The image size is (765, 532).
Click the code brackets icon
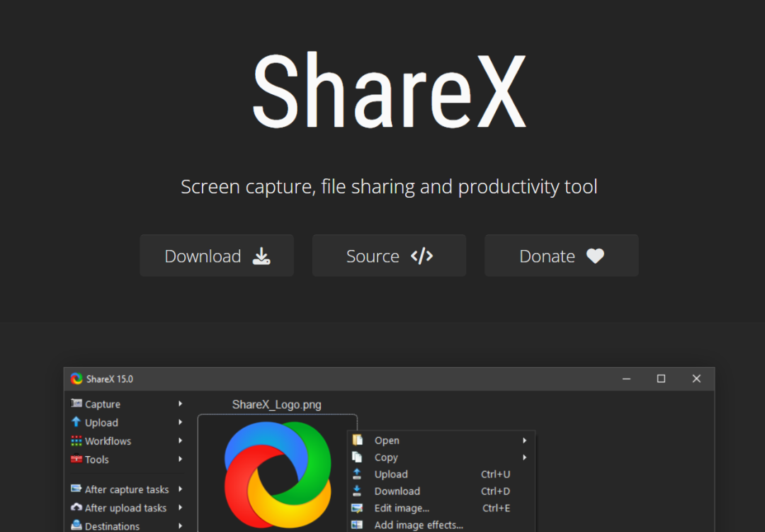[x=422, y=256]
